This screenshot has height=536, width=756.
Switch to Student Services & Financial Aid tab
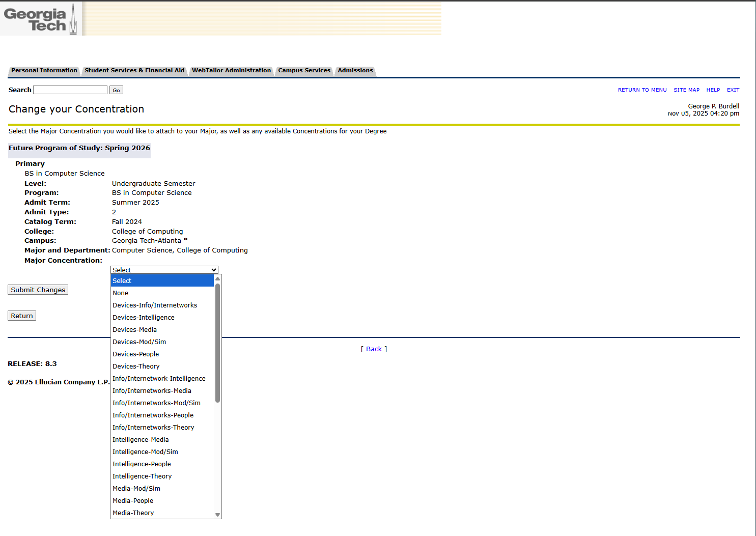point(134,71)
